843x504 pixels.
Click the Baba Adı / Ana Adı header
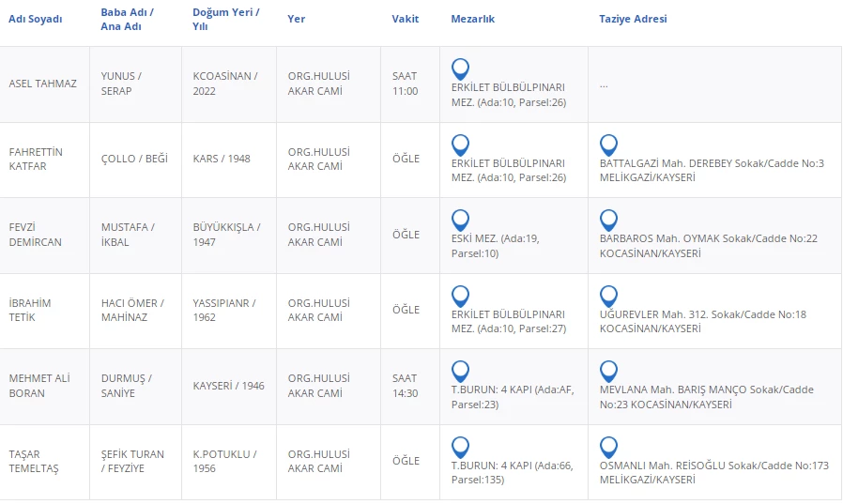coord(127,19)
